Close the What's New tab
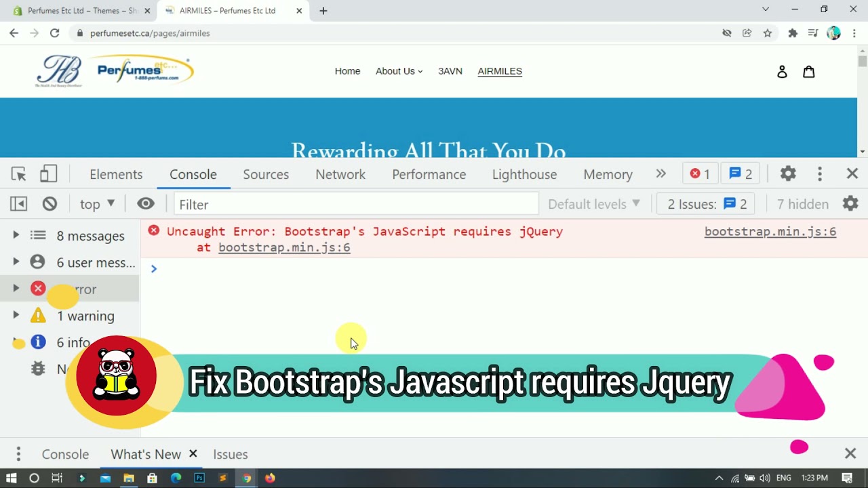Screen dimensions: 868x488 (x=193, y=453)
